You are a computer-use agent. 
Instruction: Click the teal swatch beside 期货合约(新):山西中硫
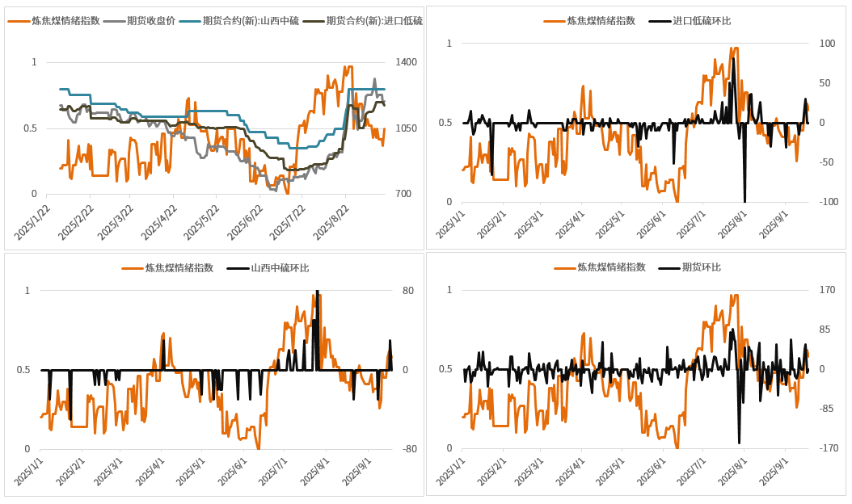(189, 21)
